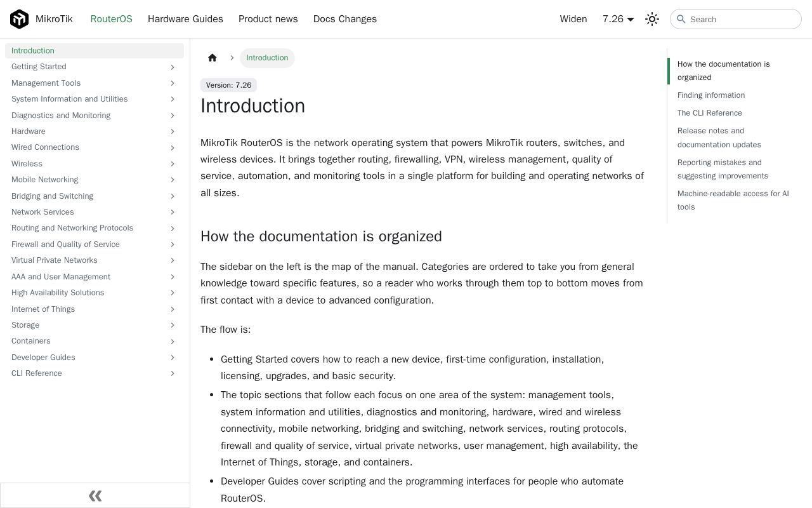This screenshot has width=812, height=508.
Task: Jump to Finding information section
Action: [711, 95]
